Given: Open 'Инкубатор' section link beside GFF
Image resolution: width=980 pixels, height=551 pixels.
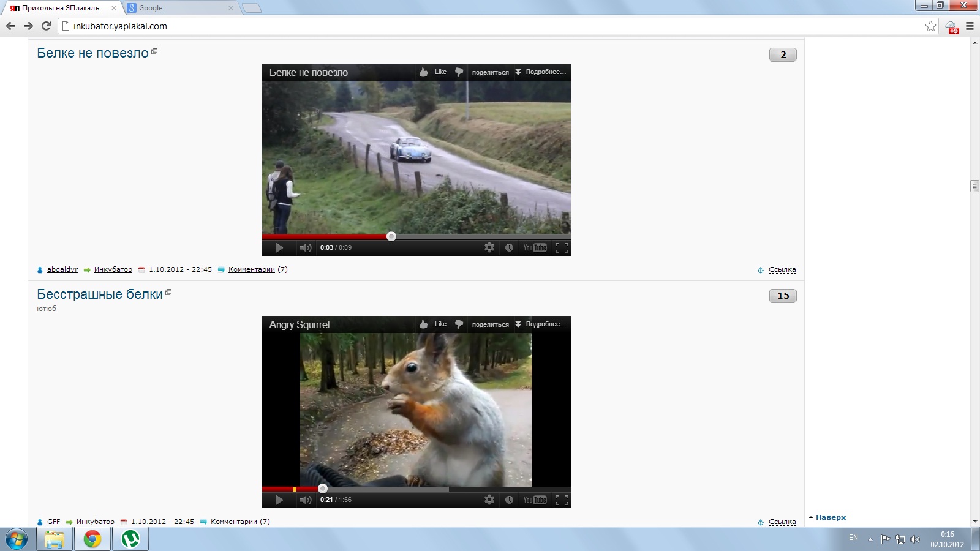Looking at the screenshot, I should coord(96,522).
